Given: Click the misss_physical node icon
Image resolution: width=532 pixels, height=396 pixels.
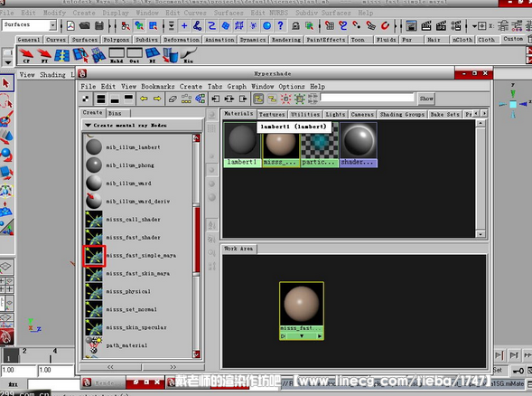Looking at the screenshot, I should point(94,291).
